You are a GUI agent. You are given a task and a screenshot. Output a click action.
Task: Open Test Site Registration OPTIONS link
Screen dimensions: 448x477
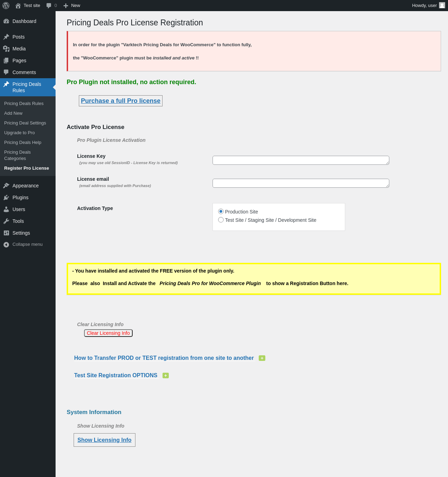pos(116,375)
